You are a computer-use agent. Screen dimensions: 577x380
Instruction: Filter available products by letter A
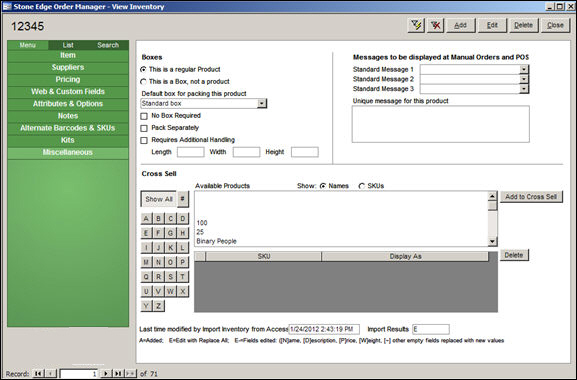pyautogui.click(x=146, y=219)
